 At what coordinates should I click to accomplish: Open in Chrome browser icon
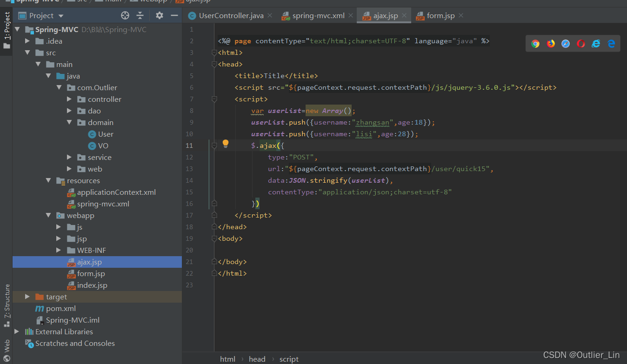click(535, 44)
